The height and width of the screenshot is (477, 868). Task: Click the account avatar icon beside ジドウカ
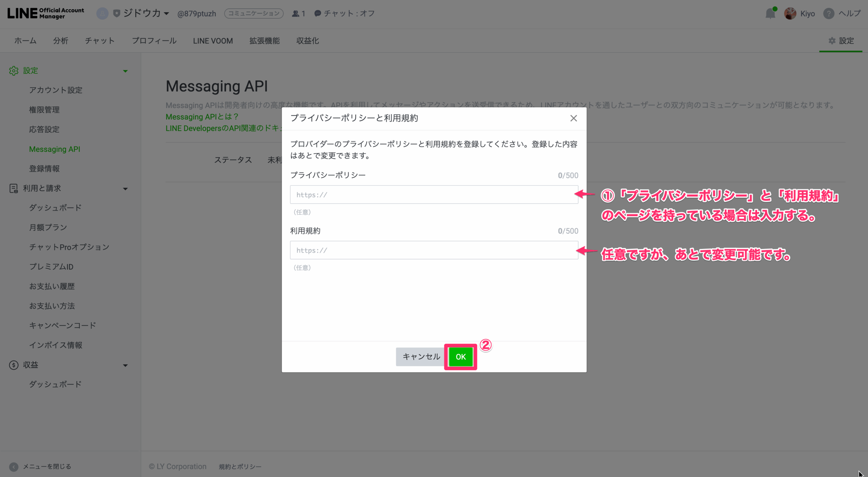point(102,14)
